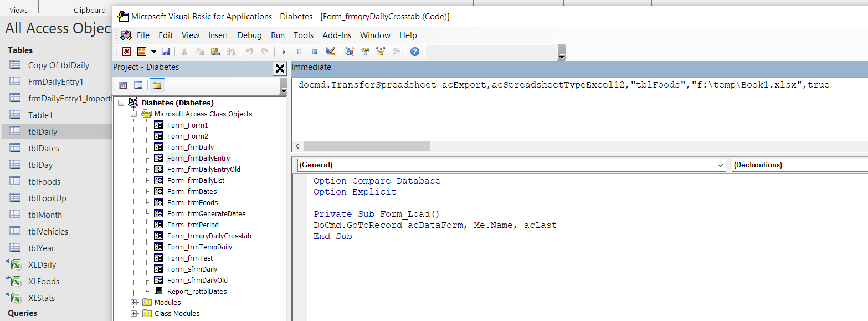Click the Undo arrow icon
Screen dimensions: 868x321
click(x=250, y=52)
